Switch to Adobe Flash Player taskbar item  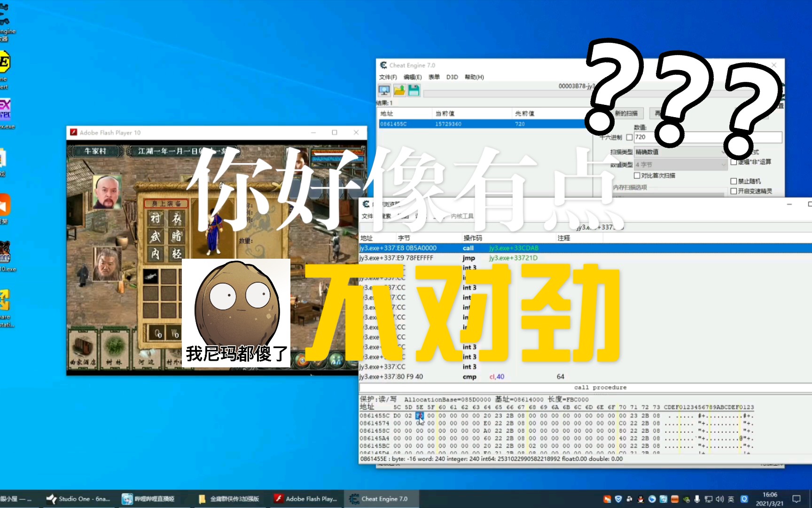306,499
